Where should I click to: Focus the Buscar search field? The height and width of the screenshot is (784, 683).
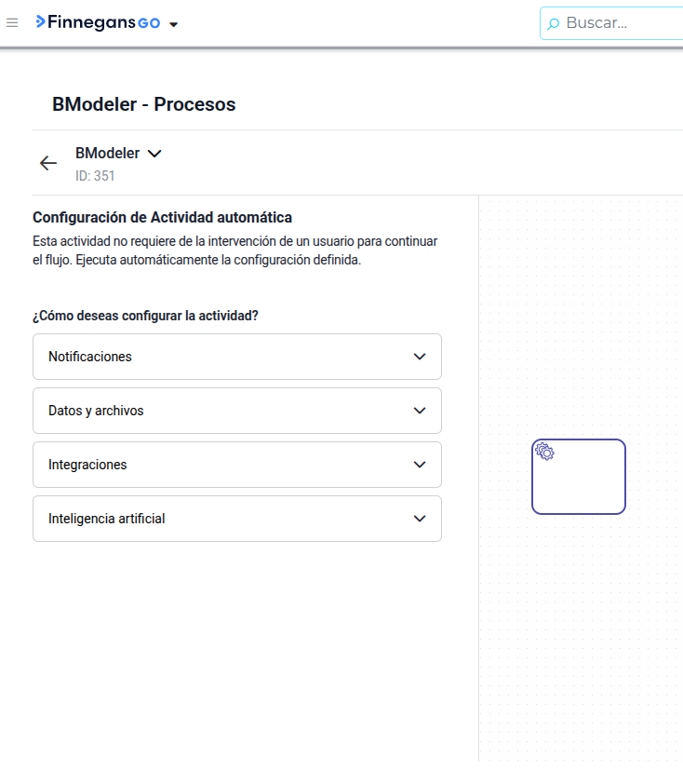click(x=611, y=23)
